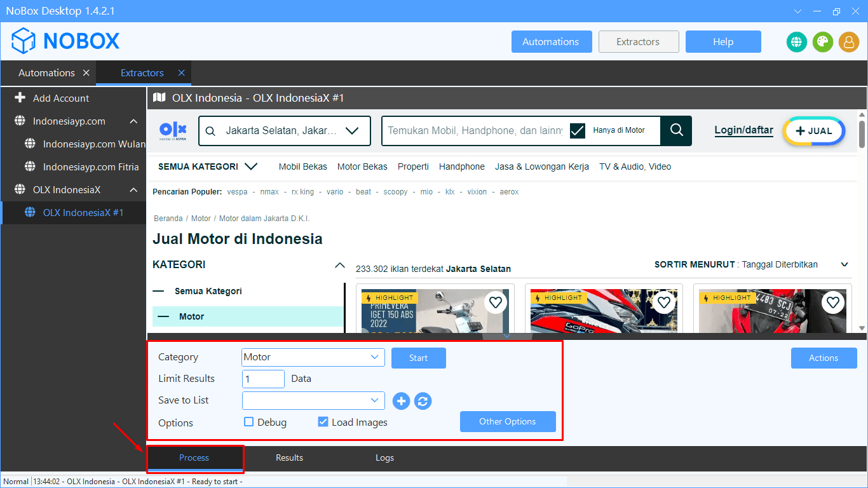Favorite the first highlighted listing via heart icon
868x488 pixels.
click(x=495, y=302)
